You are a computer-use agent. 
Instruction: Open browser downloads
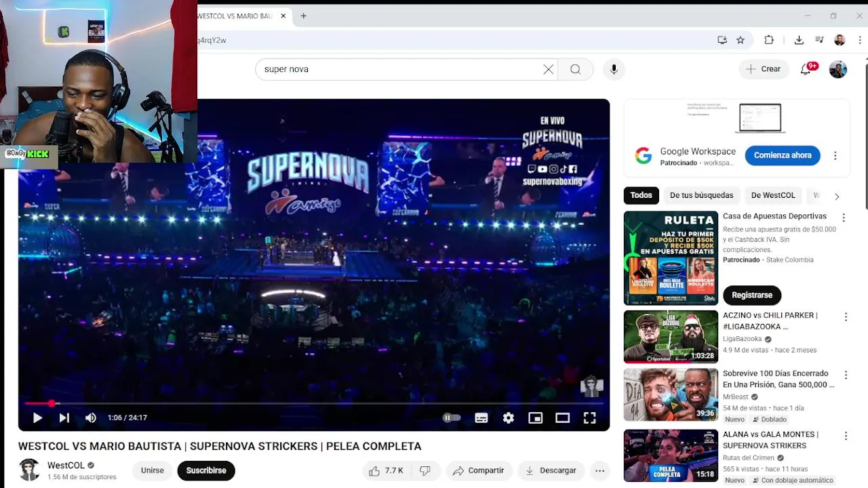click(799, 40)
